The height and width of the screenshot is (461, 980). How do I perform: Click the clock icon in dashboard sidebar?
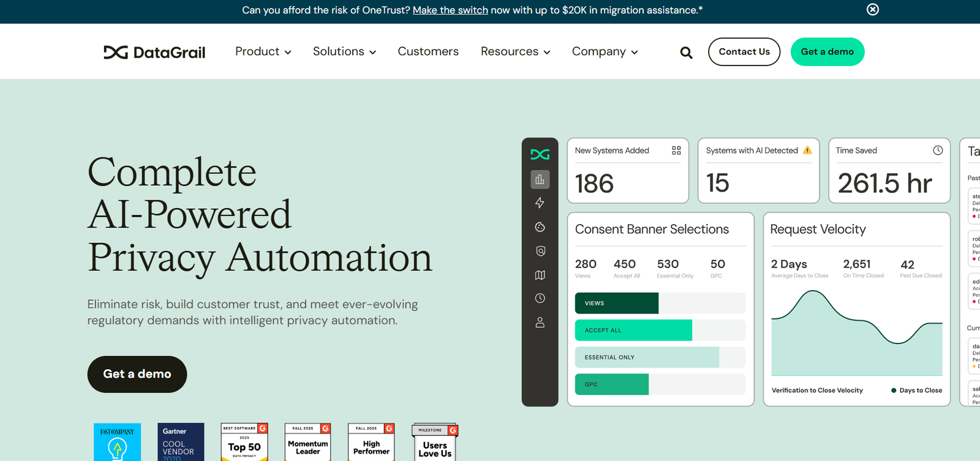click(540, 298)
